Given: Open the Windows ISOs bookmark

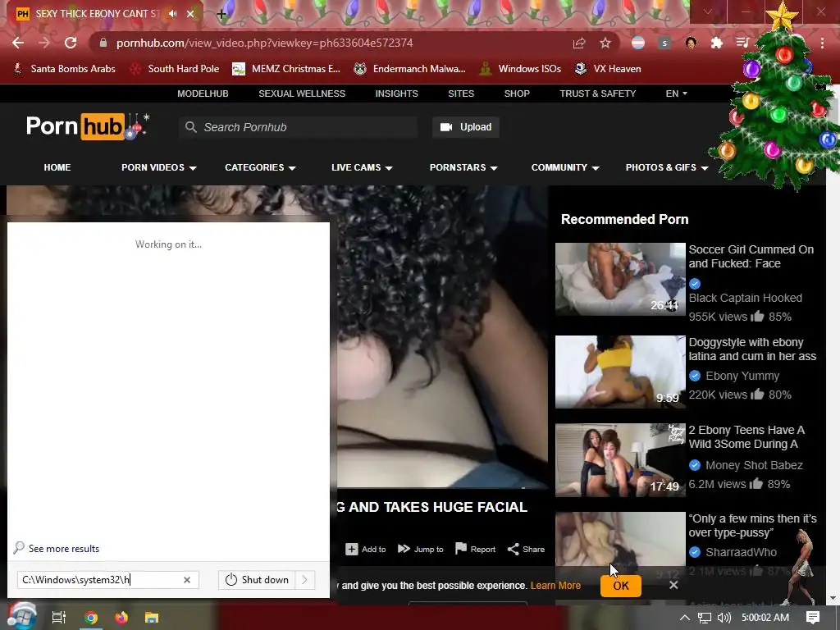Looking at the screenshot, I should click(519, 69).
